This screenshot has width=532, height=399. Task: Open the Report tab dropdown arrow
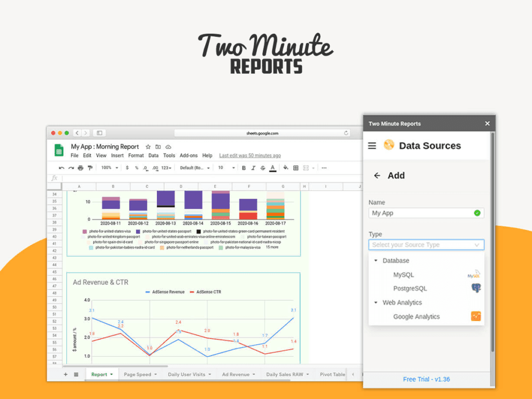[x=111, y=375]
